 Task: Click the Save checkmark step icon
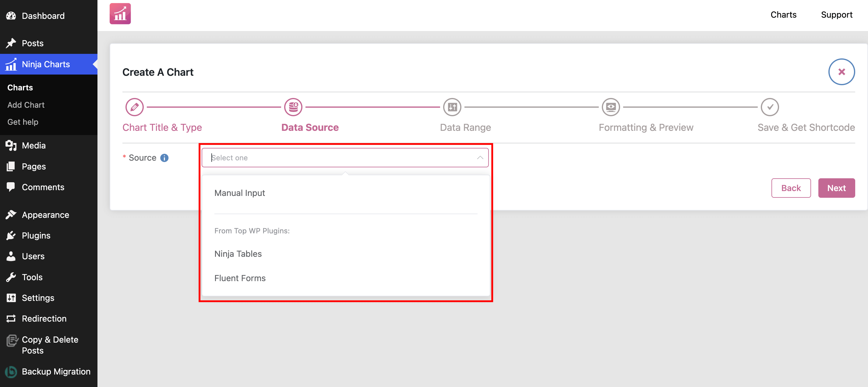[770, 107]
